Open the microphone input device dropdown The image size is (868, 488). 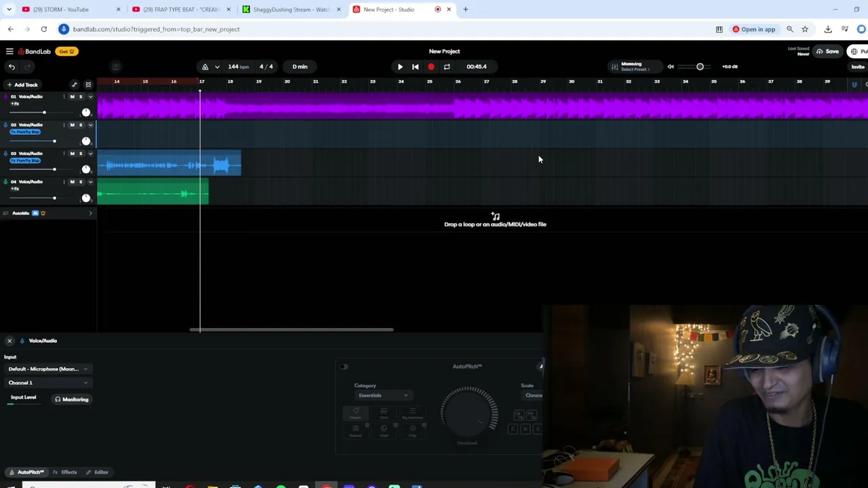47,369
